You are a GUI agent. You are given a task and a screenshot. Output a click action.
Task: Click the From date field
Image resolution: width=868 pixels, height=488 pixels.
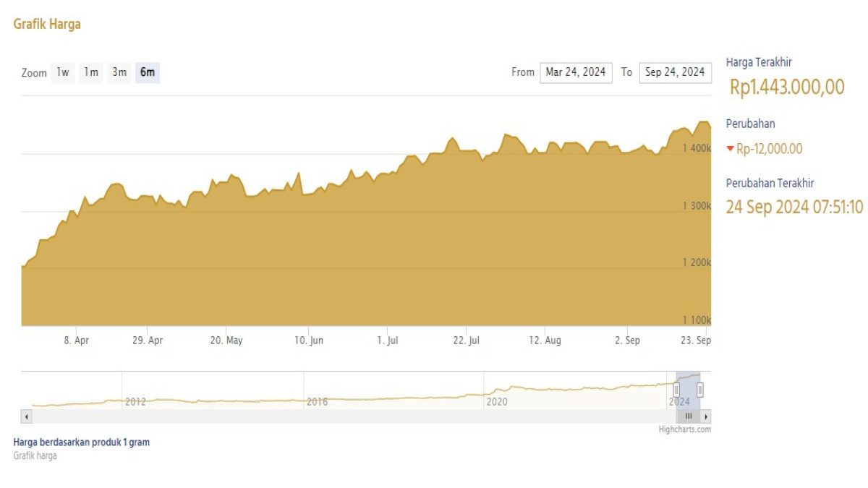pyautogui.click(x=576, y=72)
